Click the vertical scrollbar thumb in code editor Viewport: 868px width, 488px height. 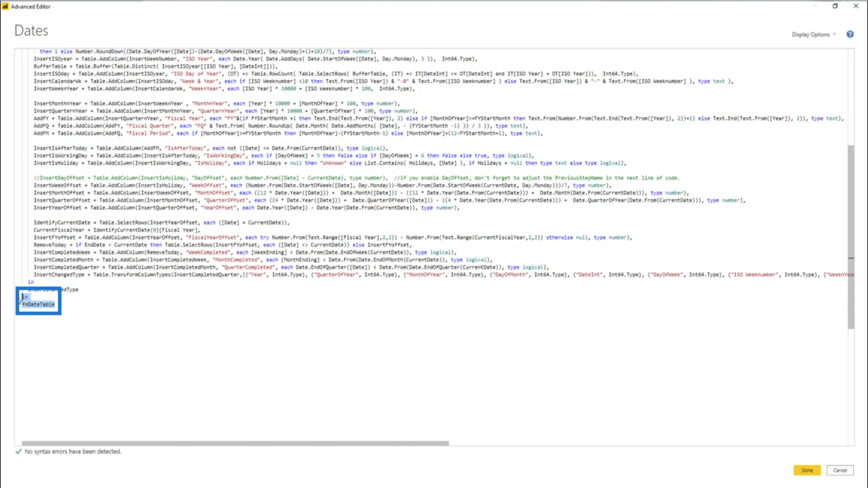pos(850,237)
